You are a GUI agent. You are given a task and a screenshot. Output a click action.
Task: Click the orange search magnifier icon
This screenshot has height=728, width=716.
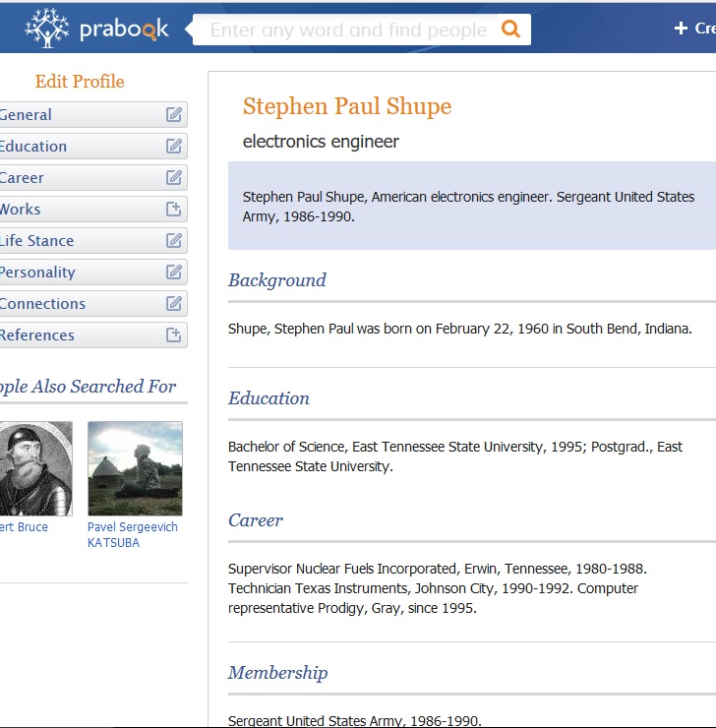[510, 30]
